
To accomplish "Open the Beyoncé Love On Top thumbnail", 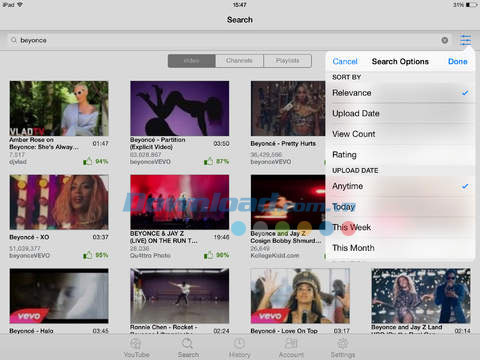I will 300,296.
